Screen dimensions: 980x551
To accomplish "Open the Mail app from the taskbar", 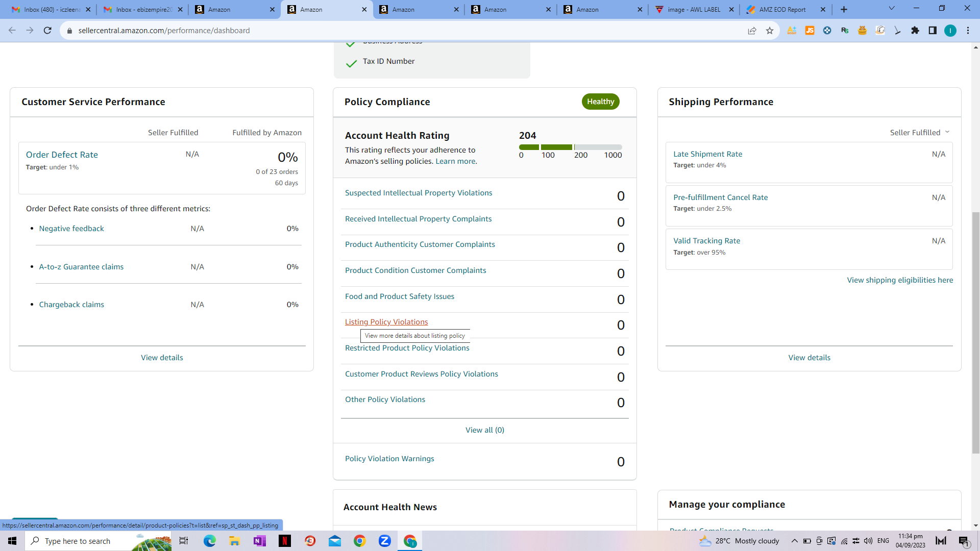I will 335,541.
